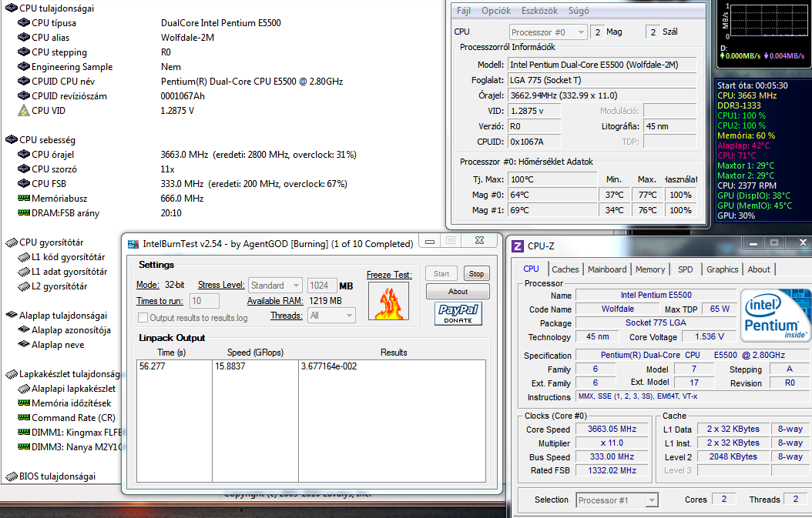812x518 pixels.
Task: Switch to the Mainboard tab in CPU-Z
Action: point(607,269)
